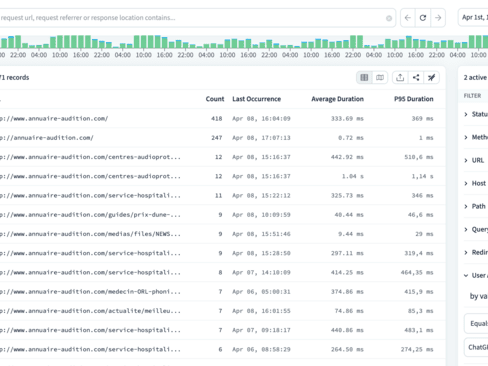Expand the Status filter section
Image resolution: width=488 pixels, height=366 pixels.
point(476,114)
